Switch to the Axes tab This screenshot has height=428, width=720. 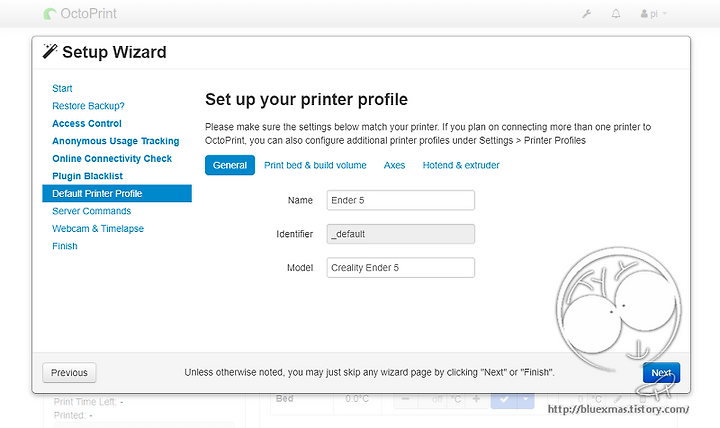pyautogui.click(x=394, y=165)
